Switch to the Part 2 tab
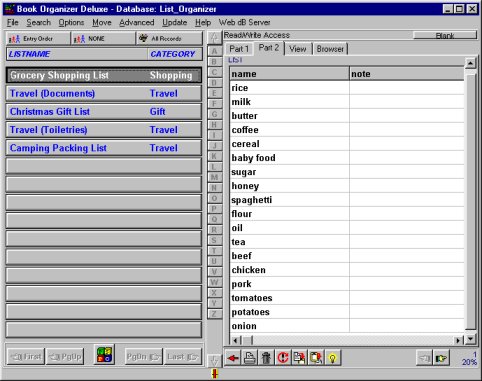 (269, 48)
